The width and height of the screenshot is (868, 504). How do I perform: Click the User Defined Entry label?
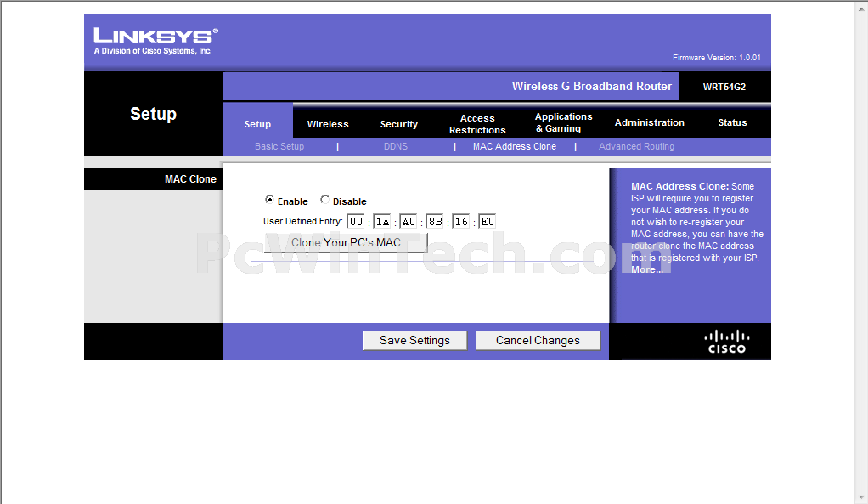click(303, 221)
